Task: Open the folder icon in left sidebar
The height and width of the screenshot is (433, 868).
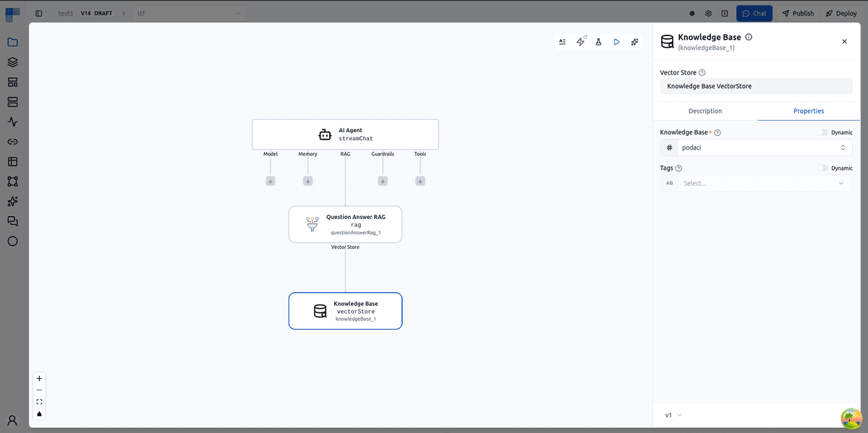Action: [x=12, y=42]
